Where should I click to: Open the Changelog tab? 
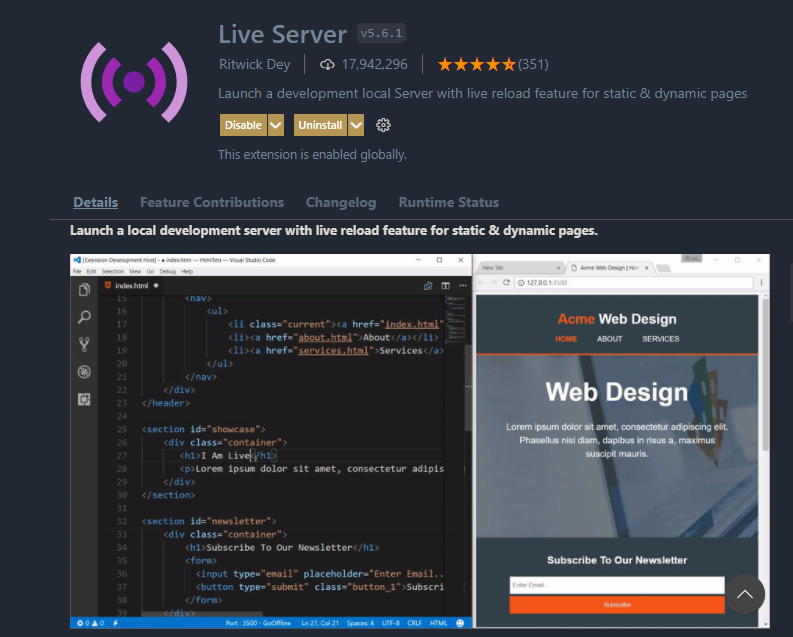(341, 202)
